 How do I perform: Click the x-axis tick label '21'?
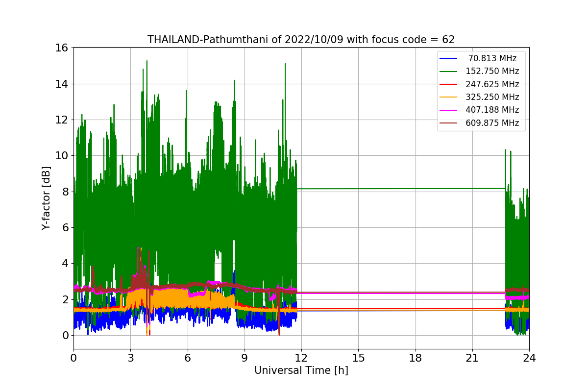pyautogui.click(x=472, y=358)
